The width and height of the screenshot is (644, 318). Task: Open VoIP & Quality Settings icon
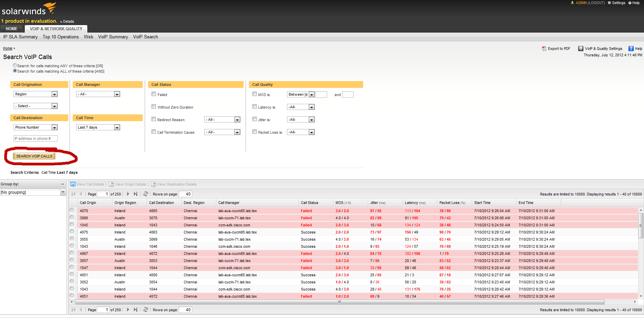click(581, 49)
